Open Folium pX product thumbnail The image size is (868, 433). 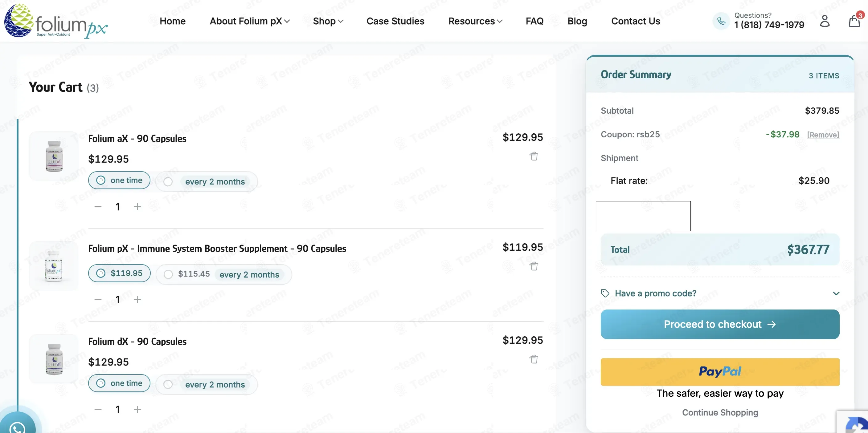point(54,266)
